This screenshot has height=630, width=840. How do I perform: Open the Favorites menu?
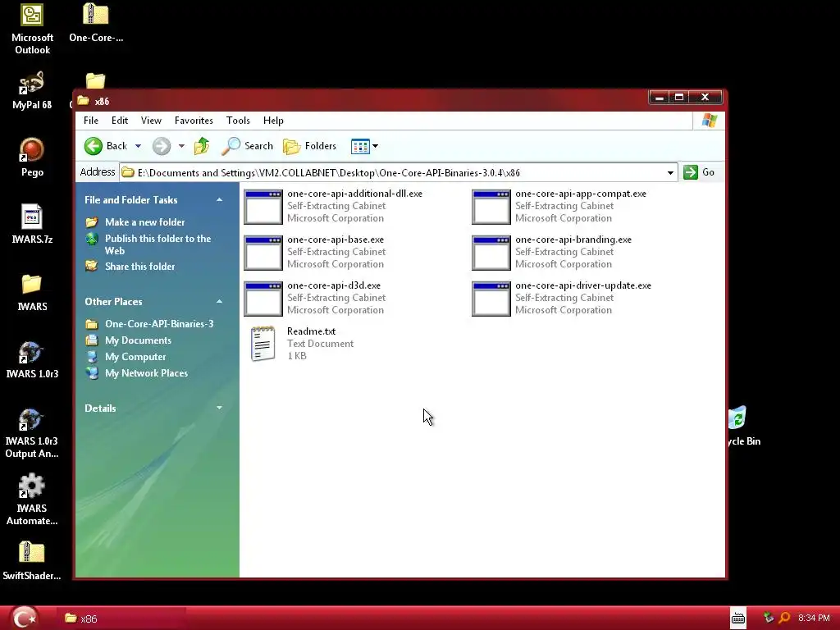[x=194, y=121]
